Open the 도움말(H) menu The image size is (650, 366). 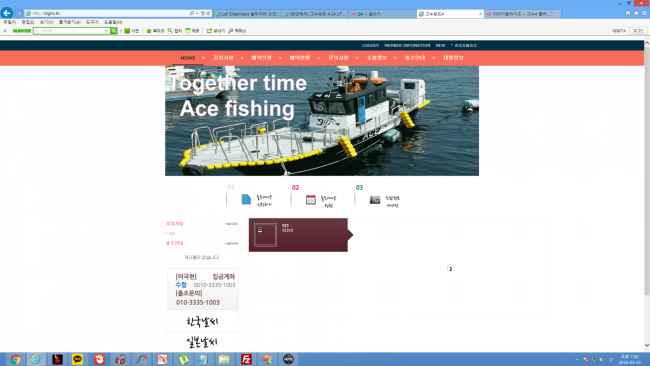(x=113, y=22)
